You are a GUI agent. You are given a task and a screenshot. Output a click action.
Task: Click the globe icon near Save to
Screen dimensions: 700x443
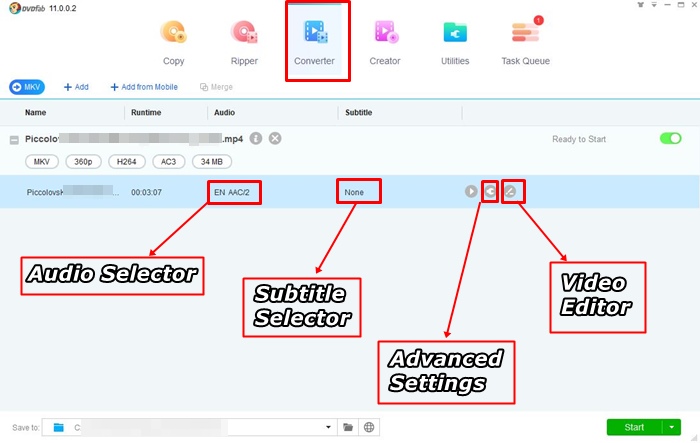(369, 427)
